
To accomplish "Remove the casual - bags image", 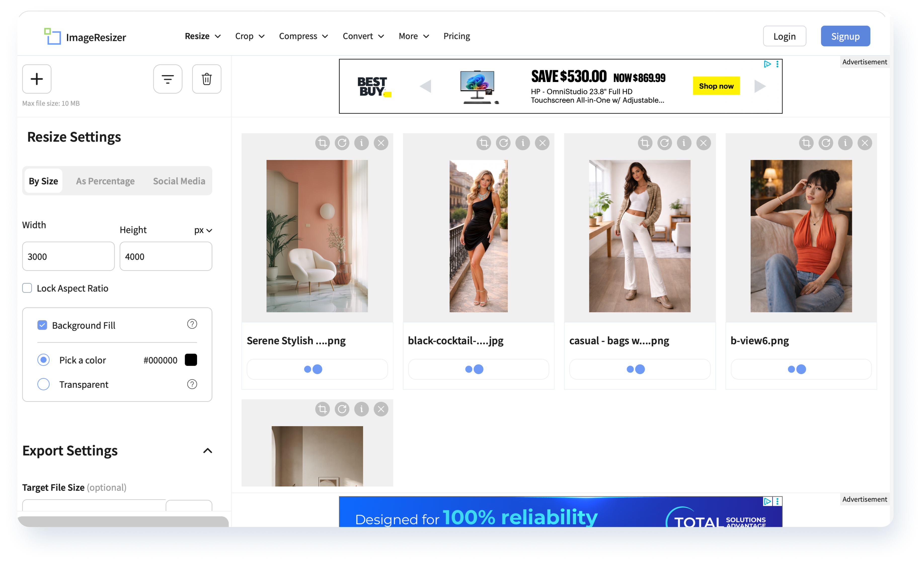I will click(x=704, y=143).
